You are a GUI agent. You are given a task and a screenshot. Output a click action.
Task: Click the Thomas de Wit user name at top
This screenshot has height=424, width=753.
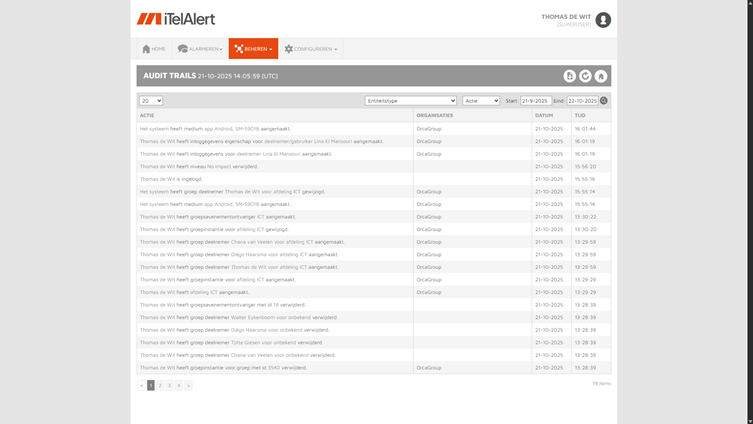[x=566, y=17]
